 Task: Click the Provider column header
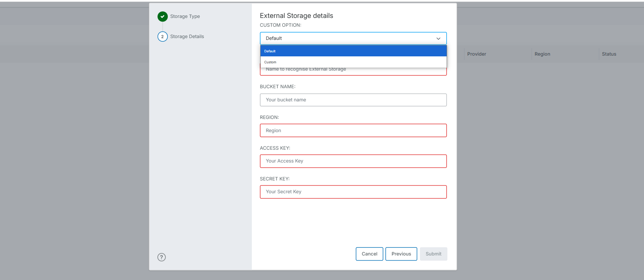point(477,54)
